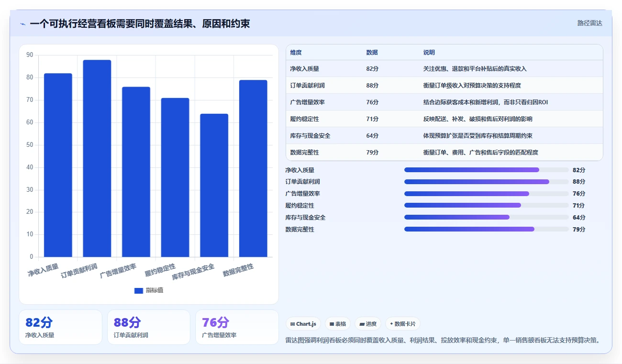Click the 路径雷达 label in the header
The width and height of the screenshot is (622, 364).
589,23
